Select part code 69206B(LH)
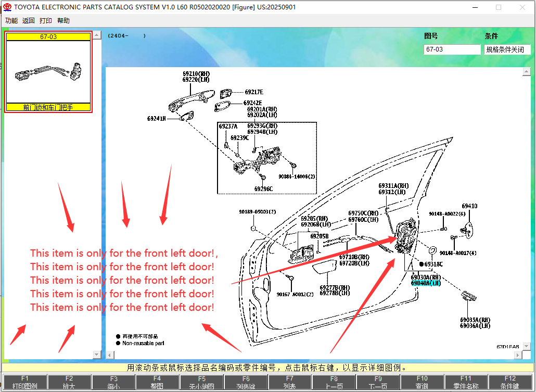The image size is (536, 392). (316, 224)
